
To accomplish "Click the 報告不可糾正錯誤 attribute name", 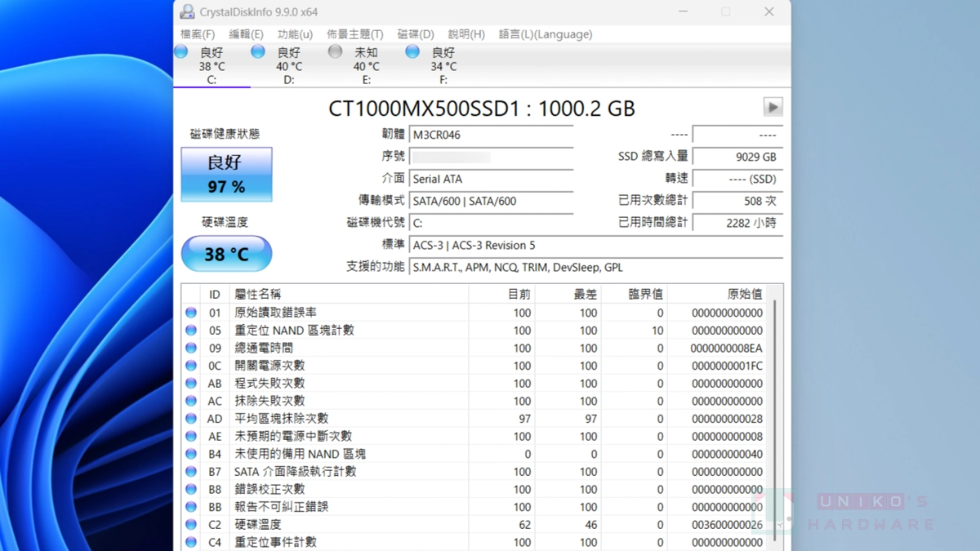I will (282, 507).
